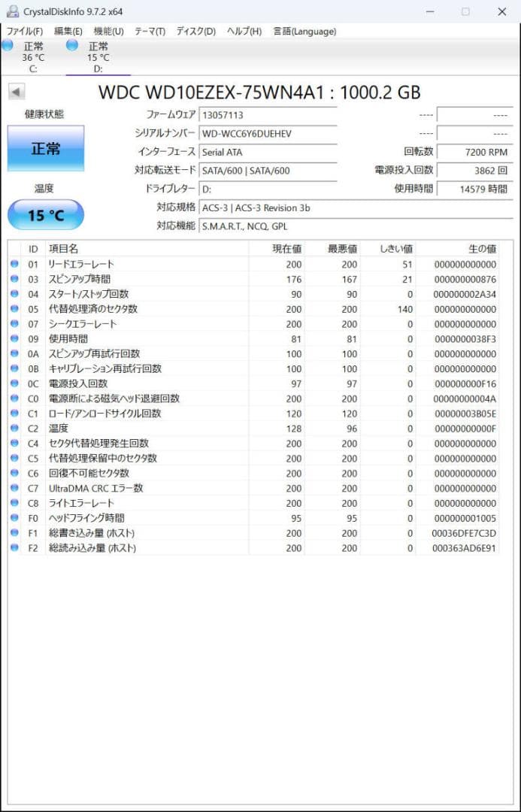The width and height of the screenshot is (521, 812).
Task: Click status orb for ID C2 温度
Action: tap(14, 429)
